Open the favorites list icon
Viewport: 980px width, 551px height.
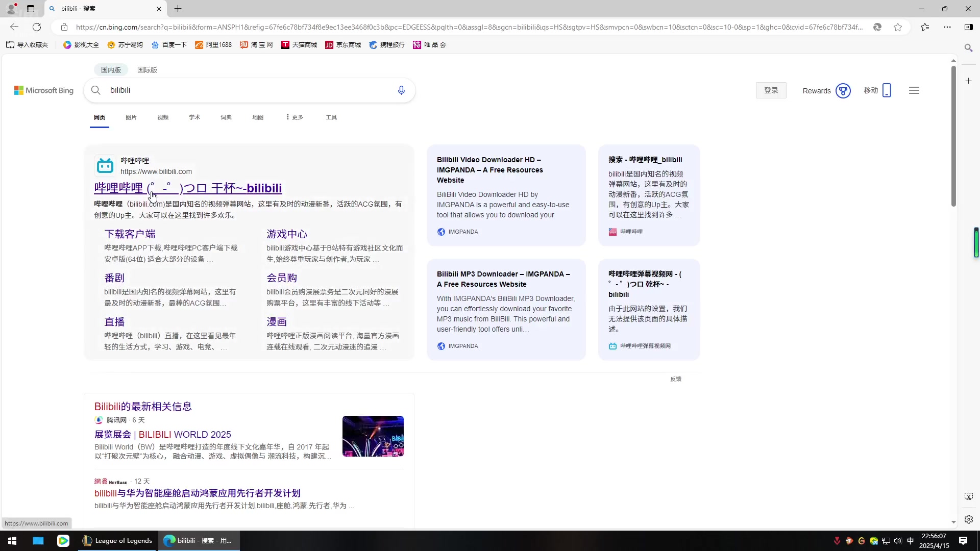point(925,27)
